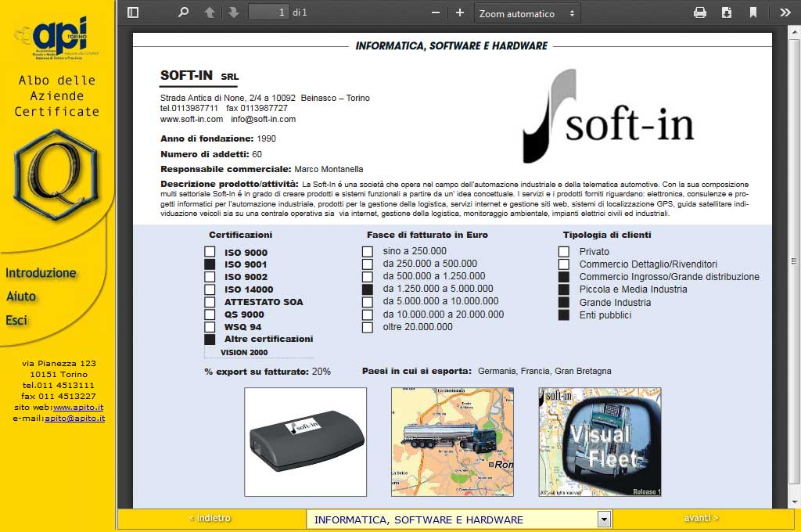
Task: Click the www.soft-in.com text
Action: point(192,119)
